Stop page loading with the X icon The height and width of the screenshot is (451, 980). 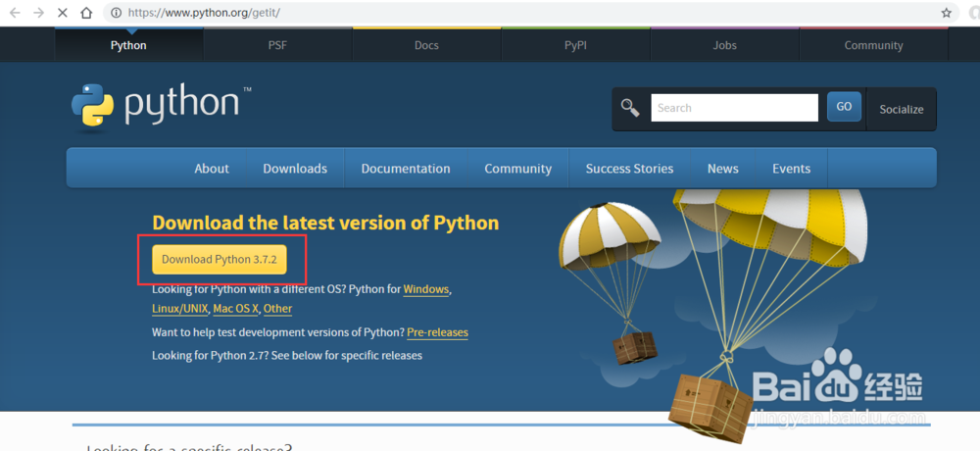pos(63,13)
